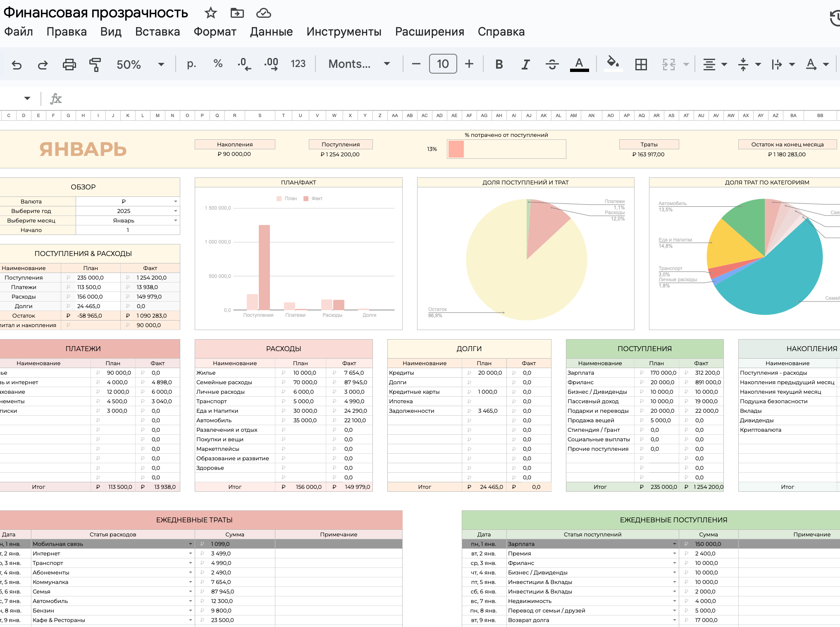Toggle bold text formatting
840x627 pixels.
(499, 64)
